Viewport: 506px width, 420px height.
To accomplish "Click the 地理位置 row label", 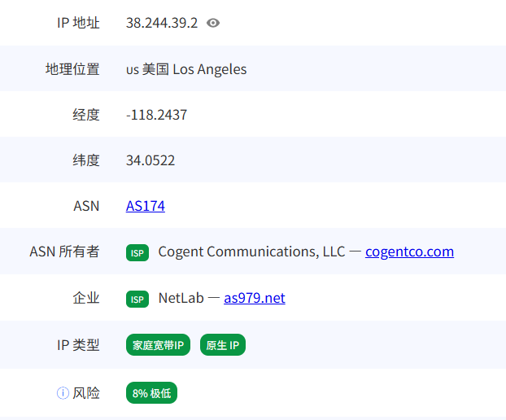I will tap(72, 69).
